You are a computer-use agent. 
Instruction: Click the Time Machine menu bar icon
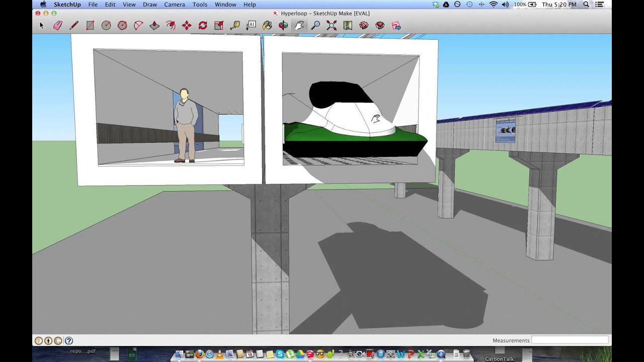(469, 5)
